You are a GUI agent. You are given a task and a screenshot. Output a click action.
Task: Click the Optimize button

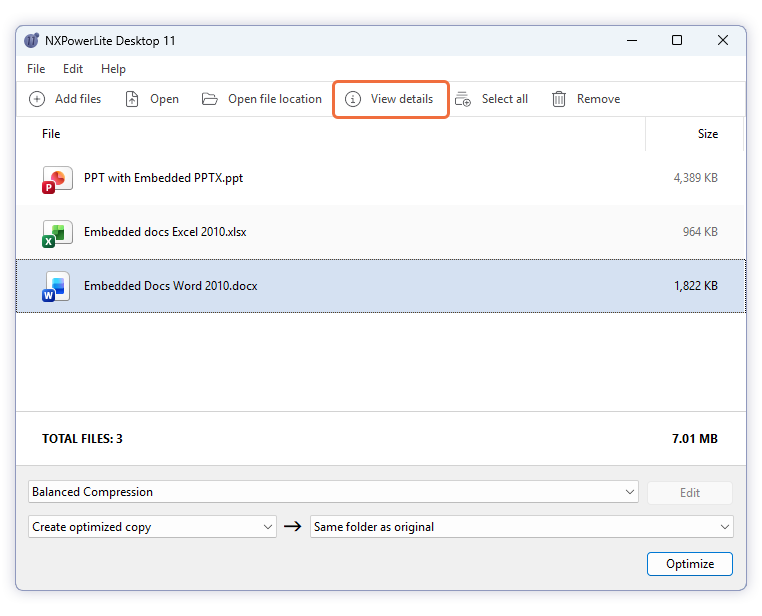[690, 564]
